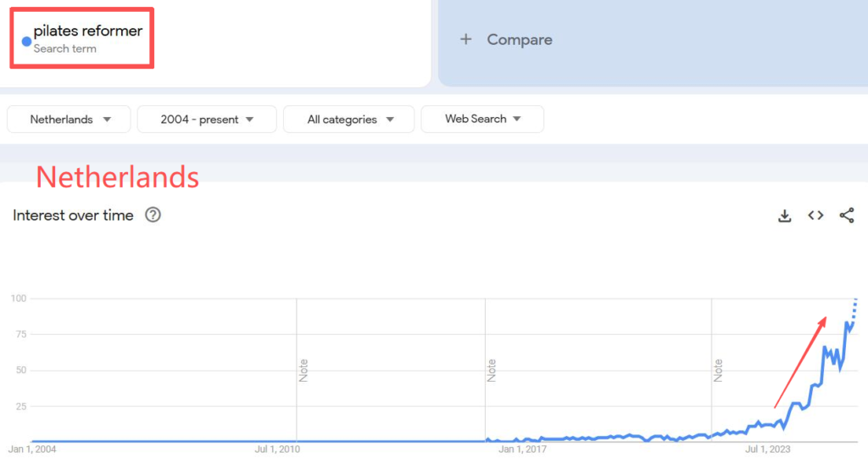Viewport: 868px width, 469px height.
Task: Click the dotted peak of the trend line
Action: coord(855,303)
